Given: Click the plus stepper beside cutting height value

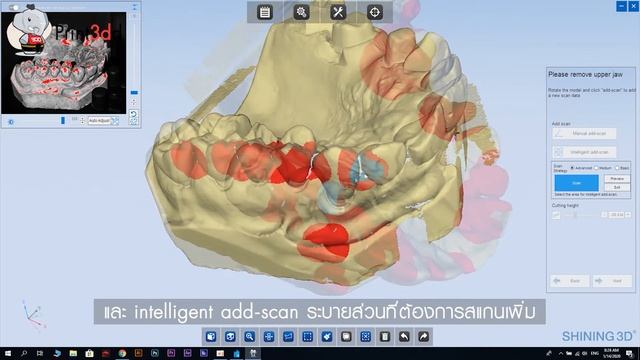Looking at the screenshot, I should pyautogui.click(x=628, y=215).
